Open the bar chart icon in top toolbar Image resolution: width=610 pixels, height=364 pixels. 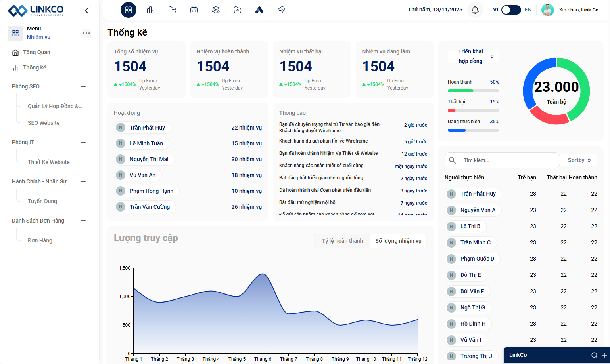tap(150, 10)
